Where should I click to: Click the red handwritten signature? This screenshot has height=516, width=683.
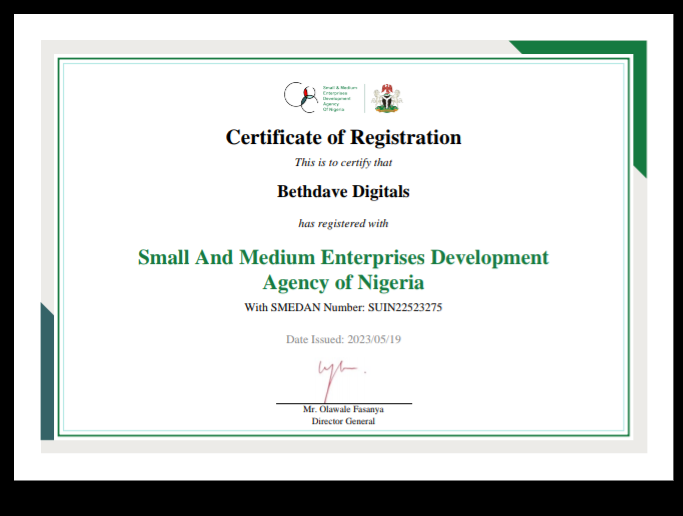(341, 381)
